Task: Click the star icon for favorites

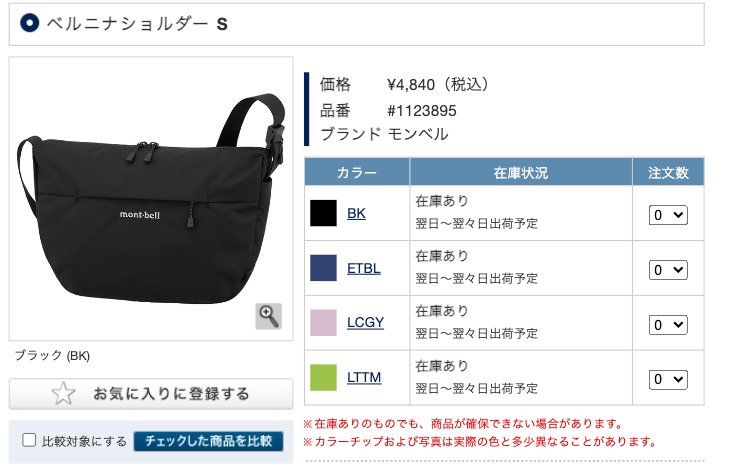Action: 63,394
